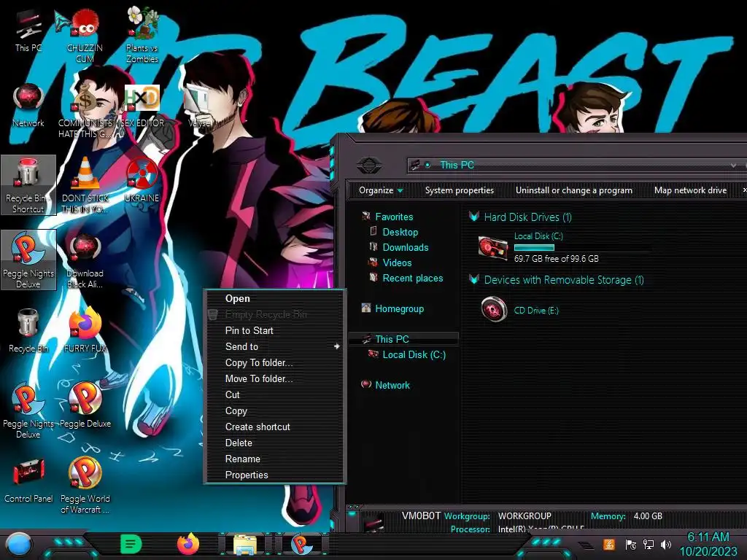Click the orange Java update tray icon
Image resolution: width=747 pixels, height=560 pixels.
pos(608,544)
